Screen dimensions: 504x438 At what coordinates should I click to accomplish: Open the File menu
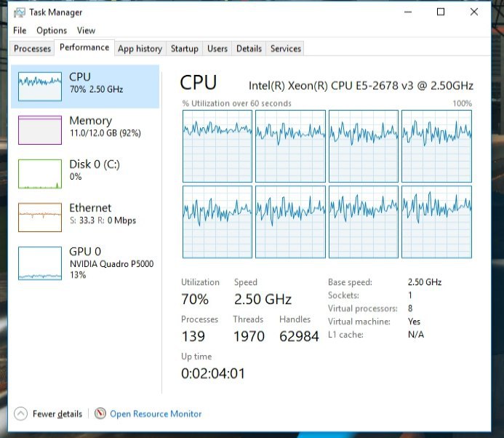coord(20,31)
